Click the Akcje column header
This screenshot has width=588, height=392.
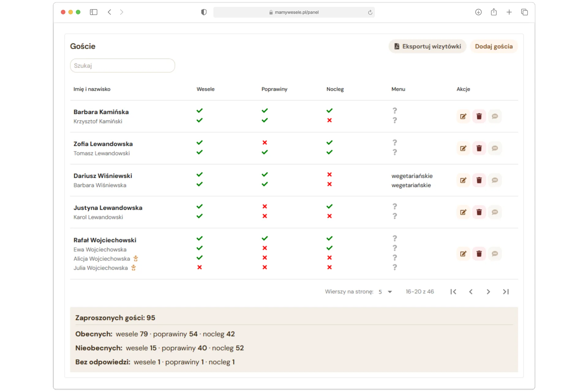pos(463,89)
